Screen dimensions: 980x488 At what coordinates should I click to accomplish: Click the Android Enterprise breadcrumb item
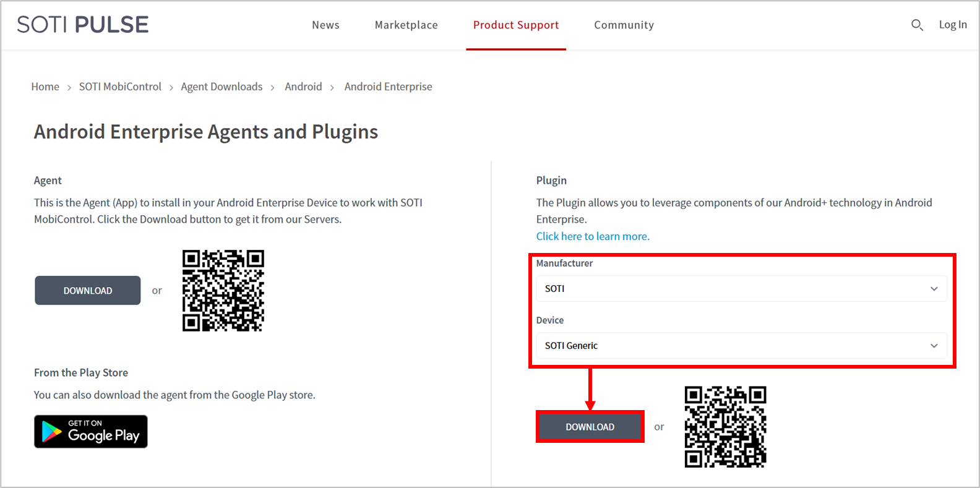click(x=389, y=87)
